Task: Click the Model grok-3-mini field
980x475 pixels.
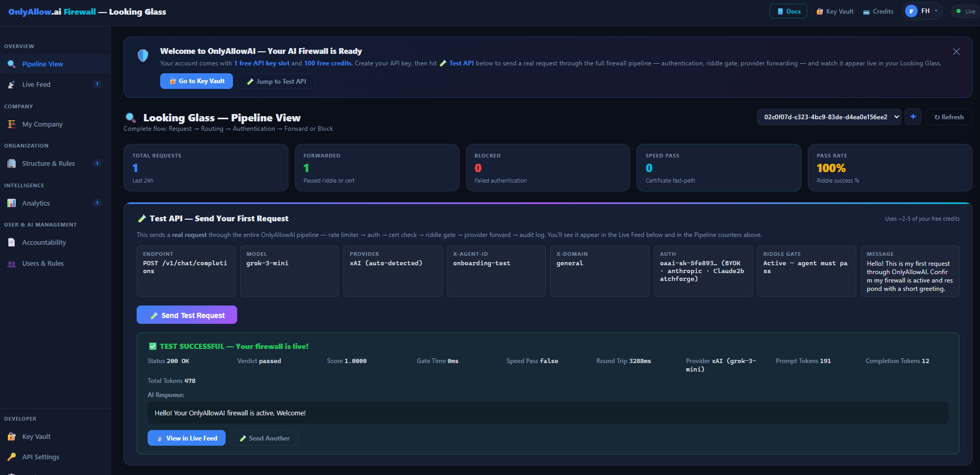Action: click(289, 271)
